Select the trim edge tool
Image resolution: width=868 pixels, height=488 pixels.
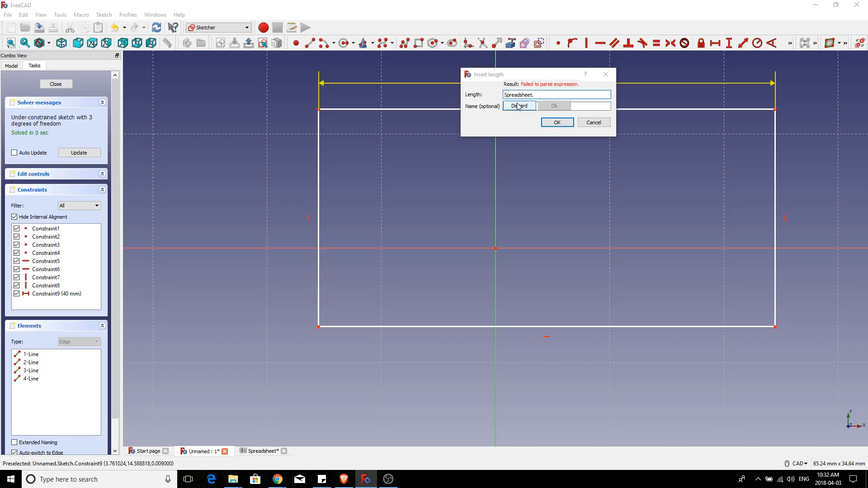coord(482,43)
